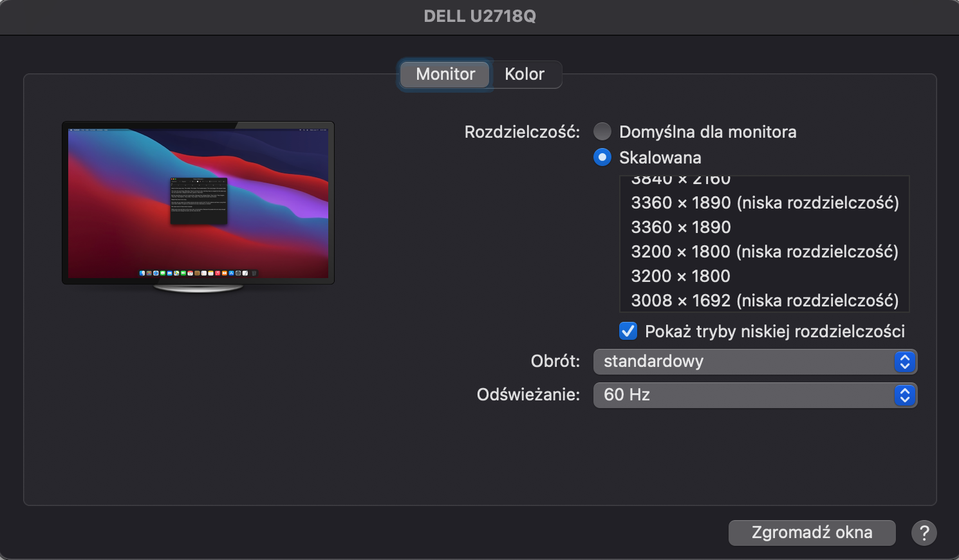Choose 3360 × 1890 (niska rozdzielczość)
This screenshot has height=560, width=959.
coord(764,203)
